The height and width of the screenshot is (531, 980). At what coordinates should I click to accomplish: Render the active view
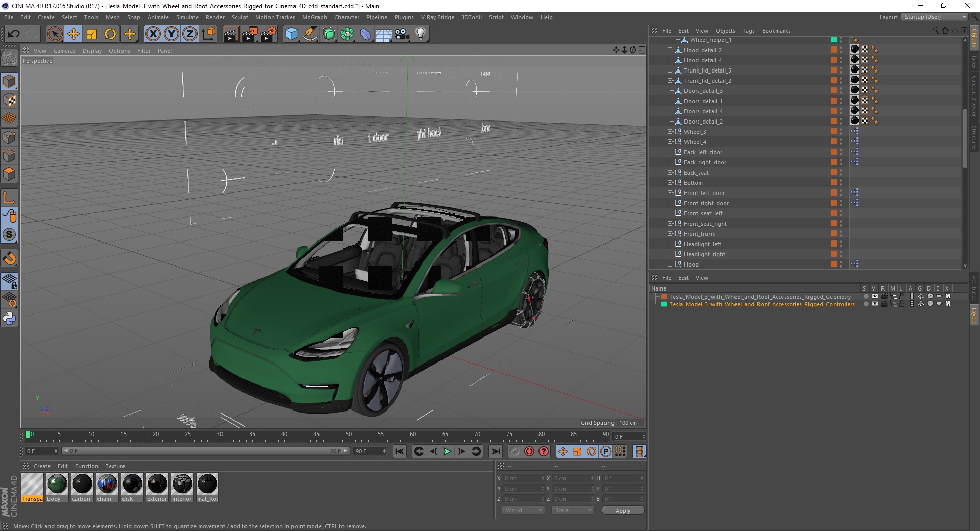point(231,34)
